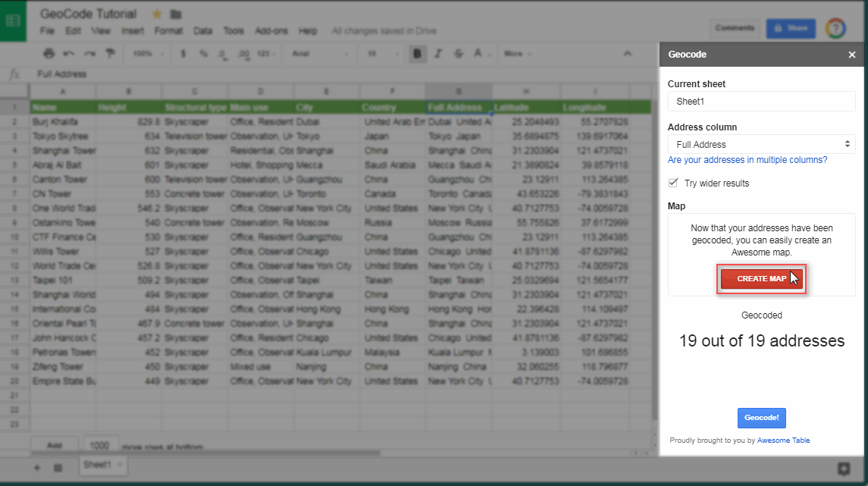The image size is (868, 486).
Task: Open the Explore icon at bottom right
Action: pos(844,469)
